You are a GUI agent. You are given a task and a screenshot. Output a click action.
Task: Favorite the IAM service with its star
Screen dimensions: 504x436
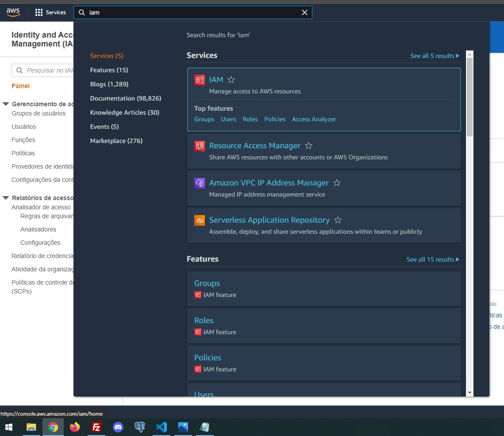coord(231,80)
